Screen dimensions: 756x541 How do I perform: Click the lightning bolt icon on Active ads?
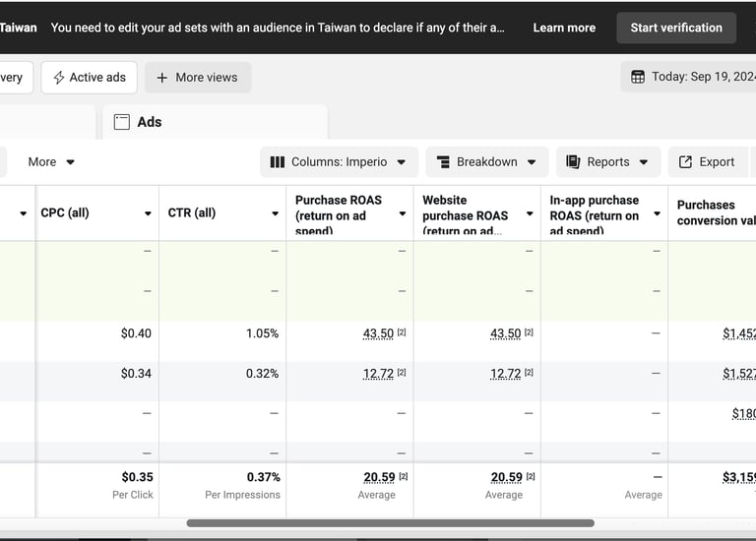(x=59, y=78)
